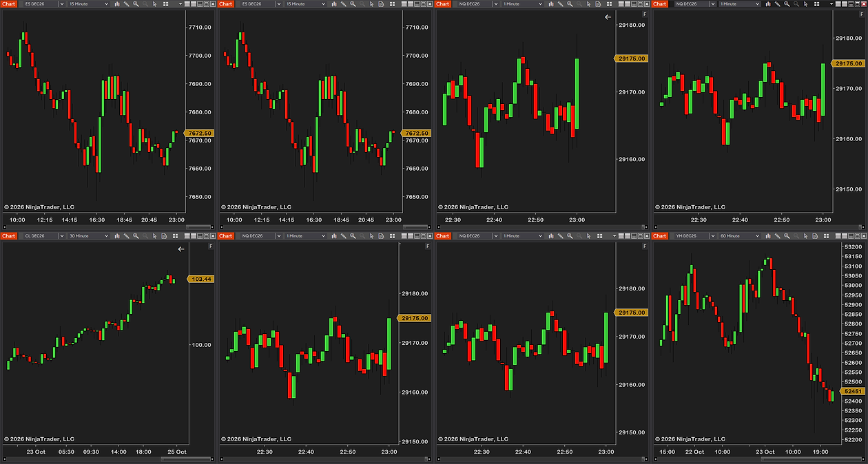Click zoom out magnifier in YM DEC26 chart
868x464 pixels.
pyautogui.click(x=796, y=236)
